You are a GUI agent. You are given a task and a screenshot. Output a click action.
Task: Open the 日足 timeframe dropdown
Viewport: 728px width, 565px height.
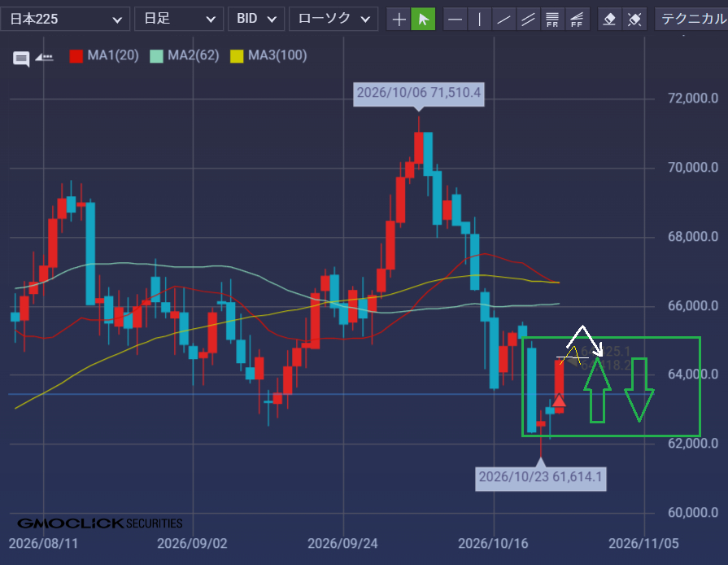click(x=179, y=19)
